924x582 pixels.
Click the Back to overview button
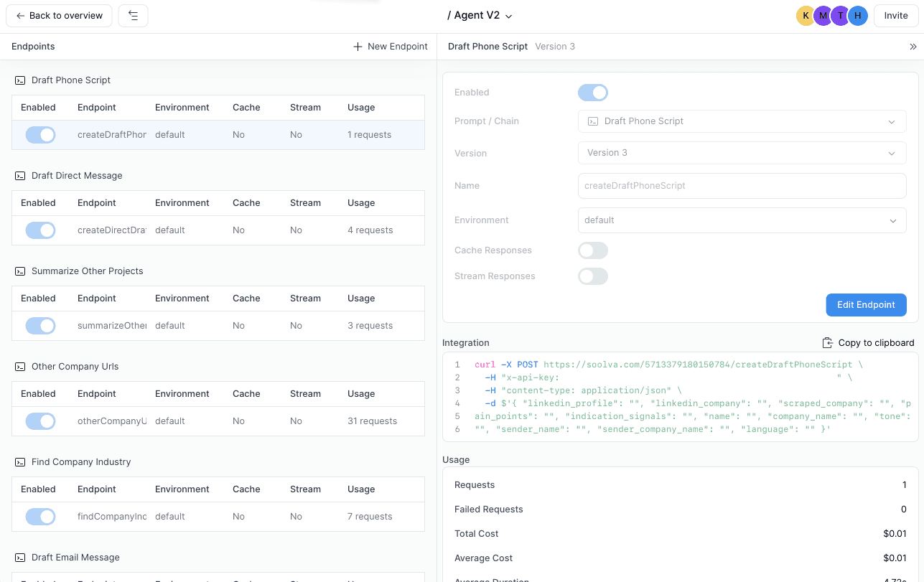point(59,16)
